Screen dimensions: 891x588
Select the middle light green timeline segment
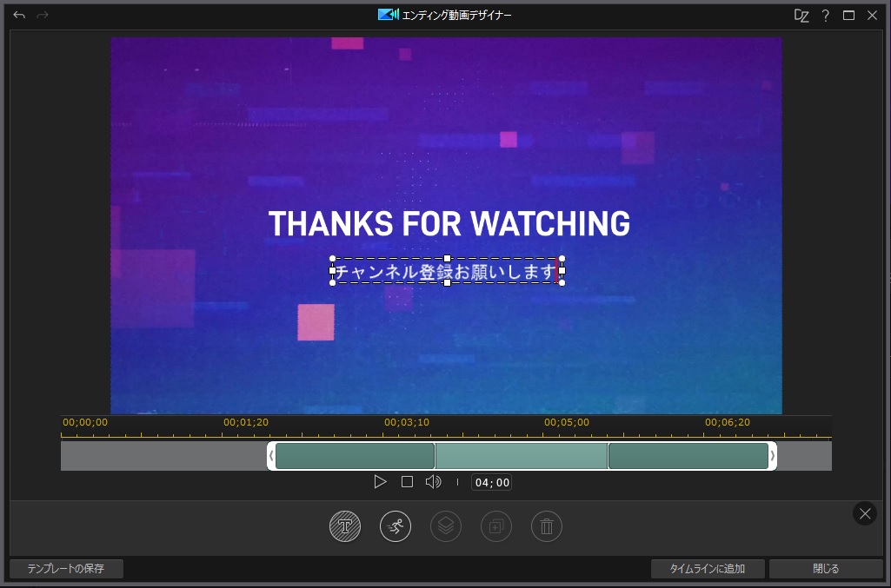click(x=521, y=456)
